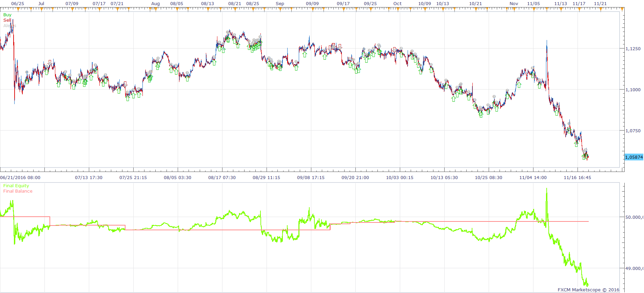Click the 08/29 11:15 timestamp

[267, 178]
